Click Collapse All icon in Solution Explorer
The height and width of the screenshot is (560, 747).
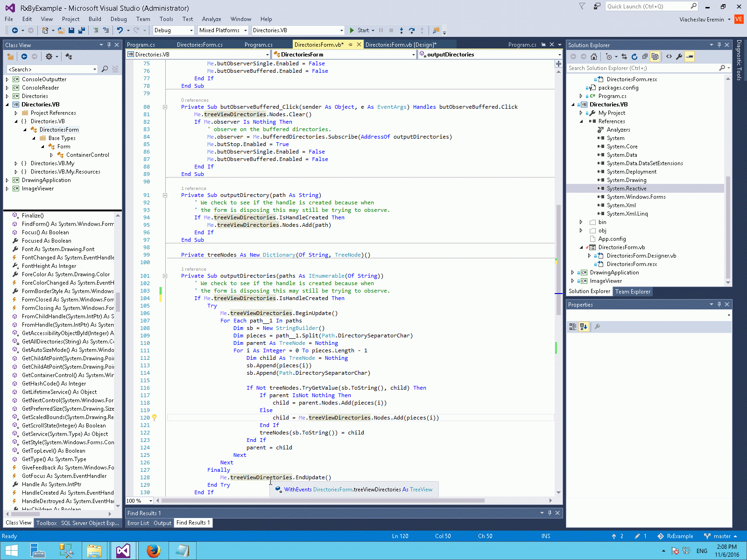[645, 56]
